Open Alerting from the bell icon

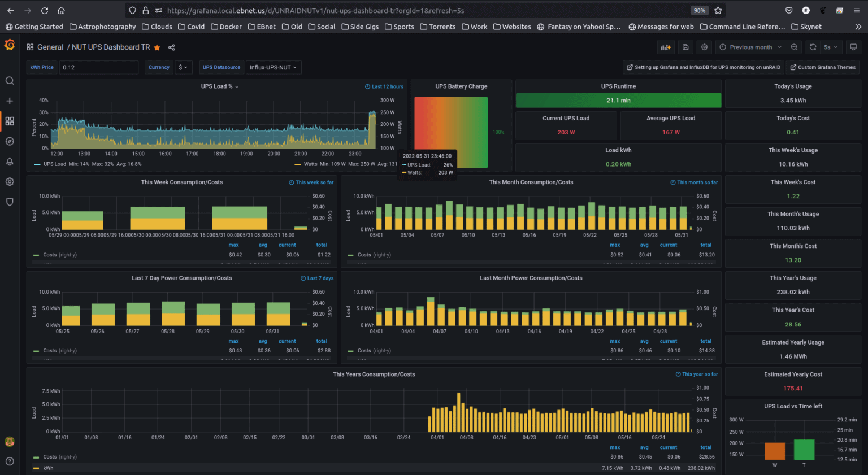click(x=9, y=162)
